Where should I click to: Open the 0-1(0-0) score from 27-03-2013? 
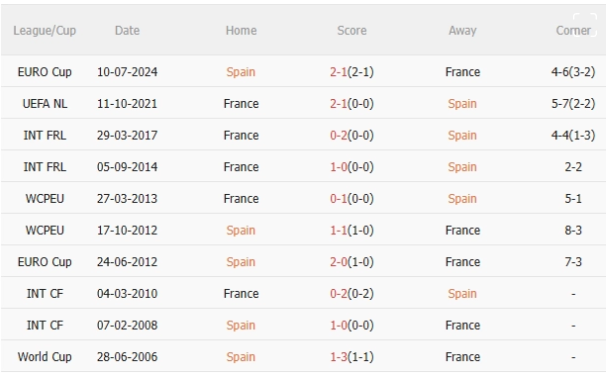pyautogui.click(x=352, y=199)
